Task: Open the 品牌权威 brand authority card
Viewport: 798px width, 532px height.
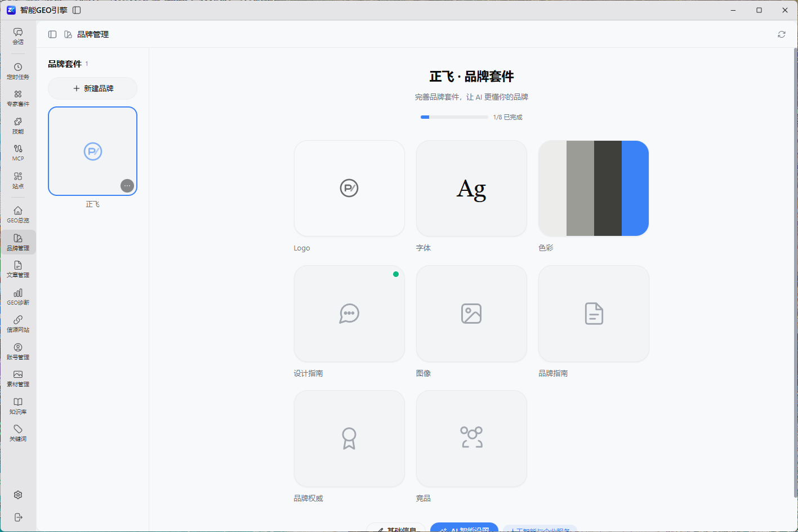Action: (x=349, y=439)
